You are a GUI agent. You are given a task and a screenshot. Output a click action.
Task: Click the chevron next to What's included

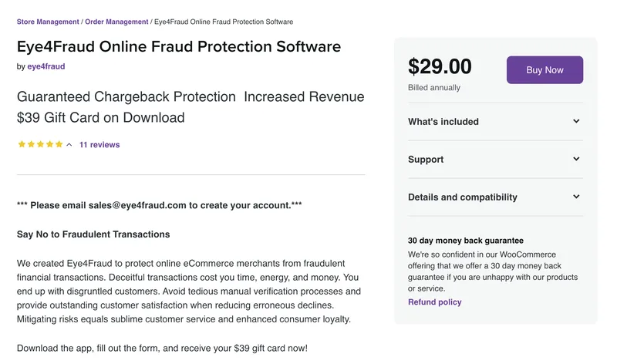(576, 121)
